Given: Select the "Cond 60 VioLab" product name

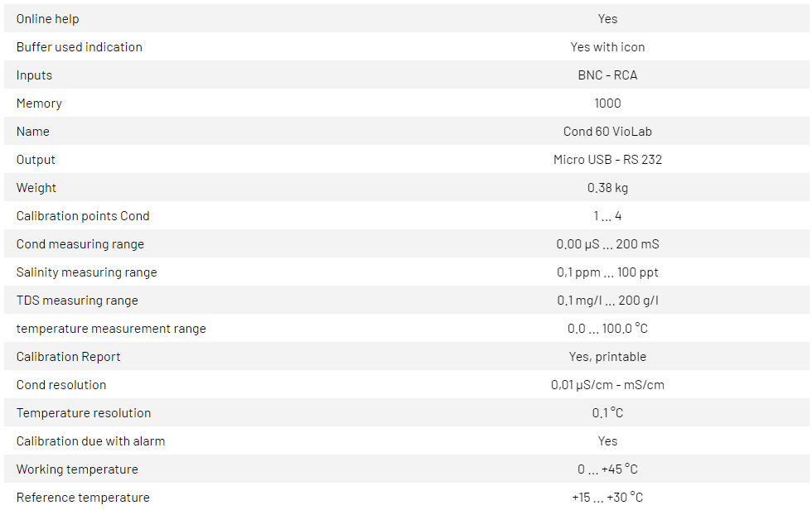Looking at the screenshot, I should [x=607, y=132].
